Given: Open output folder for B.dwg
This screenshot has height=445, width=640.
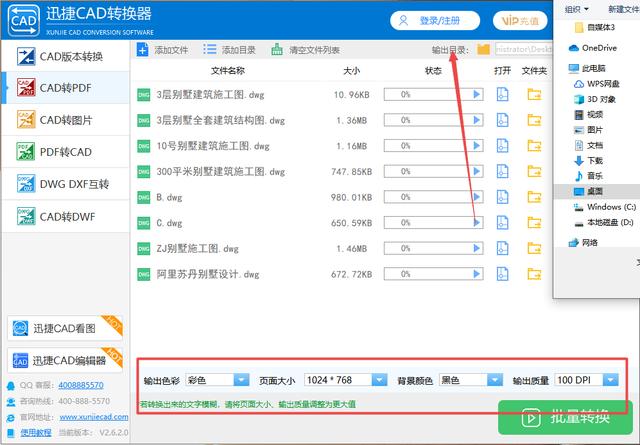Looking at the screenshot, I should 534,197.
